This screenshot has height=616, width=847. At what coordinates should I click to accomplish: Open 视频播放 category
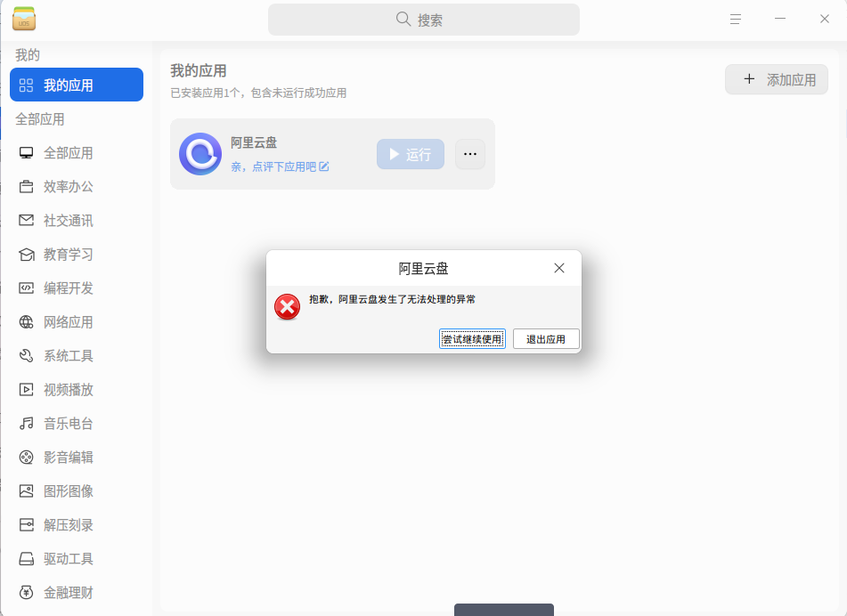77,389
